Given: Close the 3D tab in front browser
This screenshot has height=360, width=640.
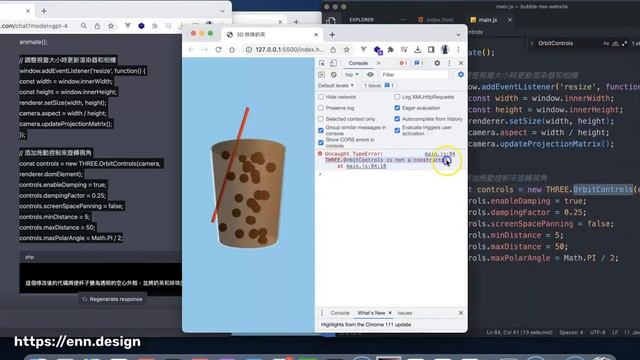Looking at the screenshot, I should pyautogui.click(x=316, y=35).
